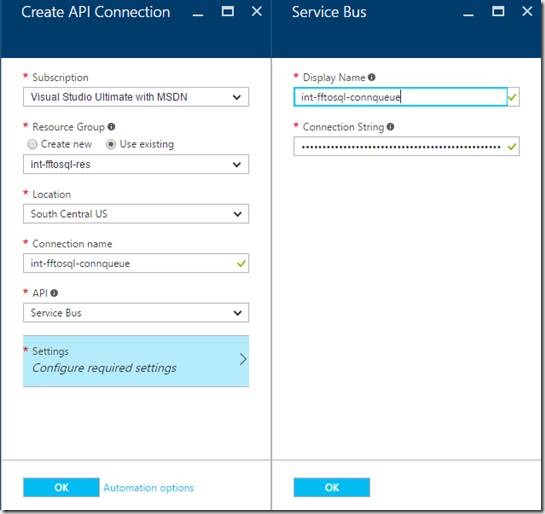This screenshot has height=514, width=545.
Task: Open the South Central US location dropdown
Action: click(x=136, y=214)
